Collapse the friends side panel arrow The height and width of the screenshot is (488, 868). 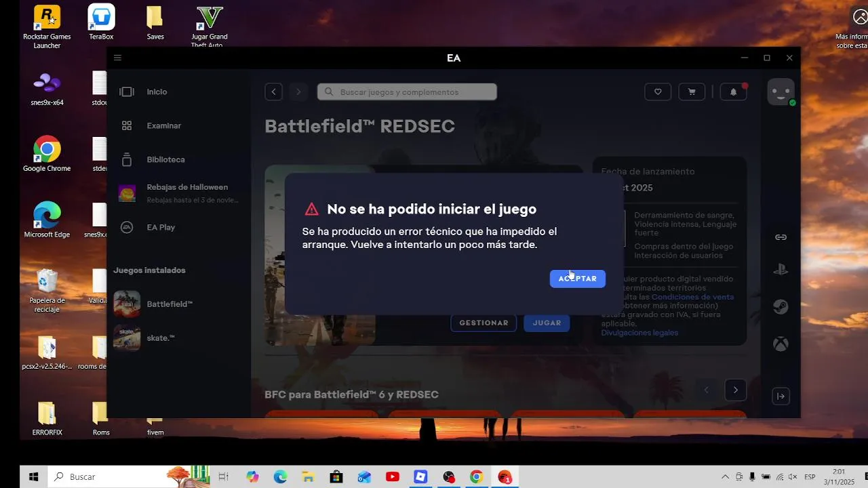coord(781,396)
